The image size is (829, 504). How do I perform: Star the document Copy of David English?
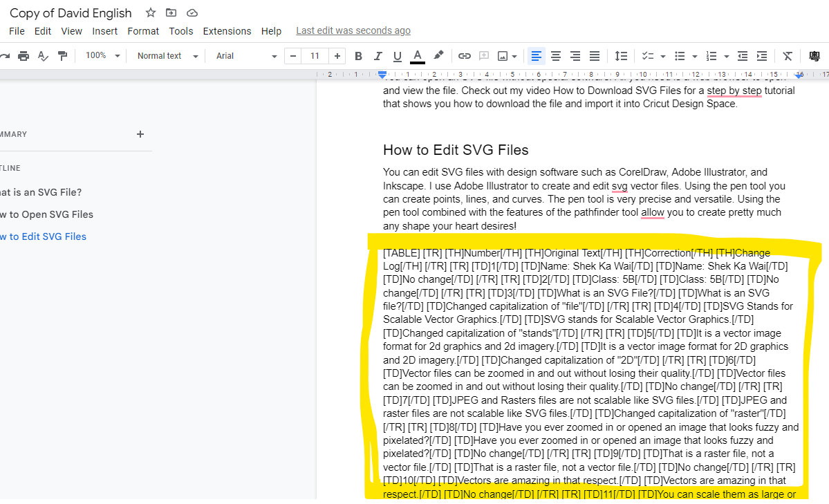tap(151, 12)
